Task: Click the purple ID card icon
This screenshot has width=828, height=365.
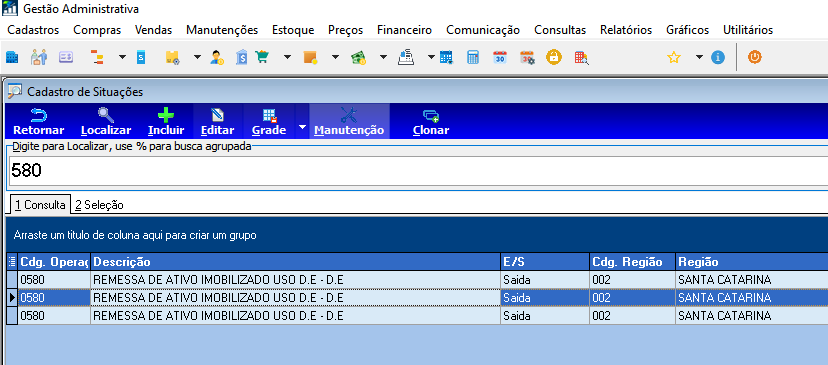Action: click(x=66, y=57)
